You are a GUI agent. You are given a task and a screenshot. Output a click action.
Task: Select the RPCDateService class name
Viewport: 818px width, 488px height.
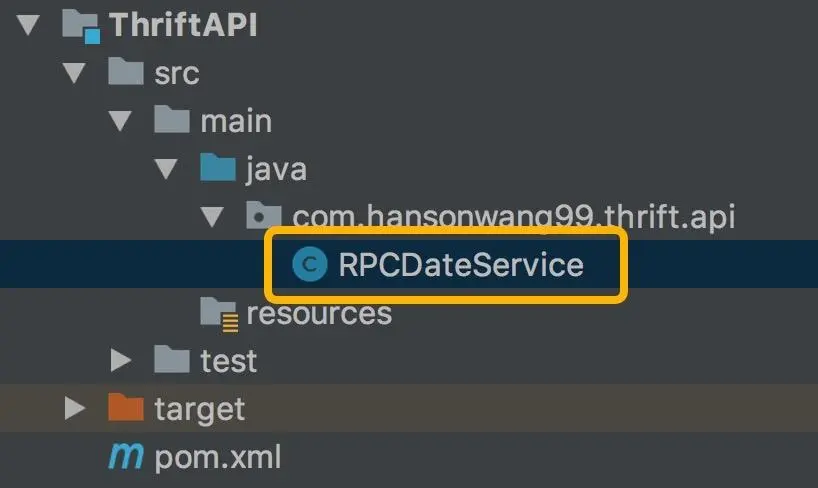[461, 264]
